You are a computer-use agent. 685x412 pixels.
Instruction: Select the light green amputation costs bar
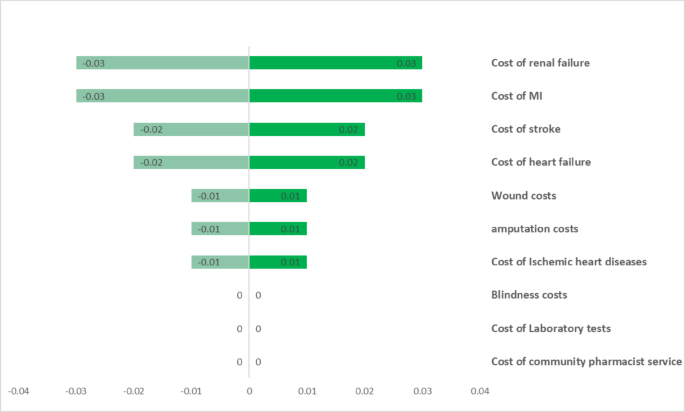[x=220, y=229]
